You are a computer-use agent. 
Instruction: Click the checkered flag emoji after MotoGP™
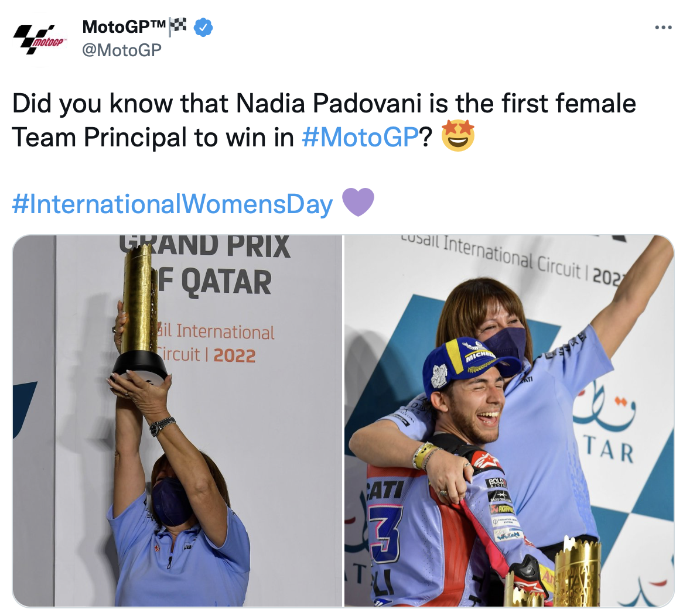coord(177,26)
